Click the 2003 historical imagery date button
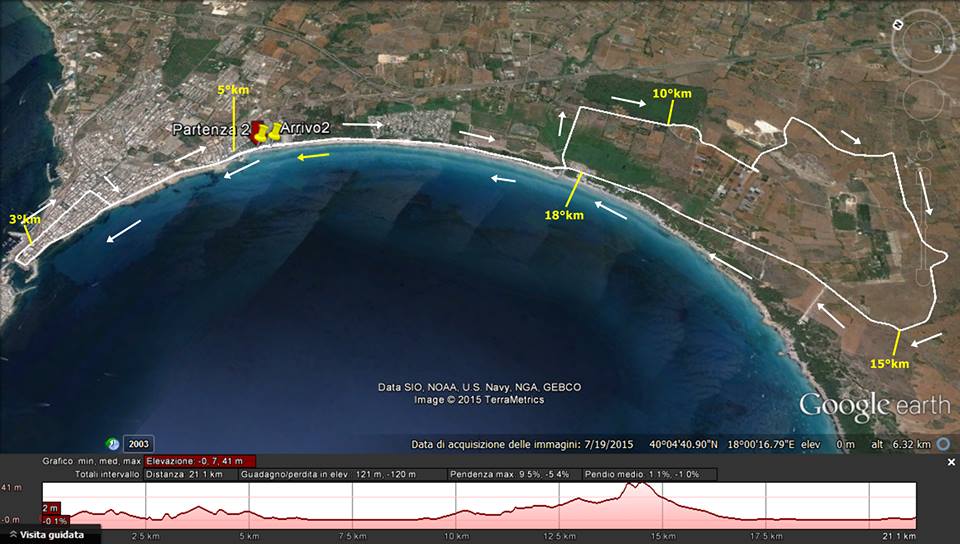The image size is (960, 544). click(138, 444)
